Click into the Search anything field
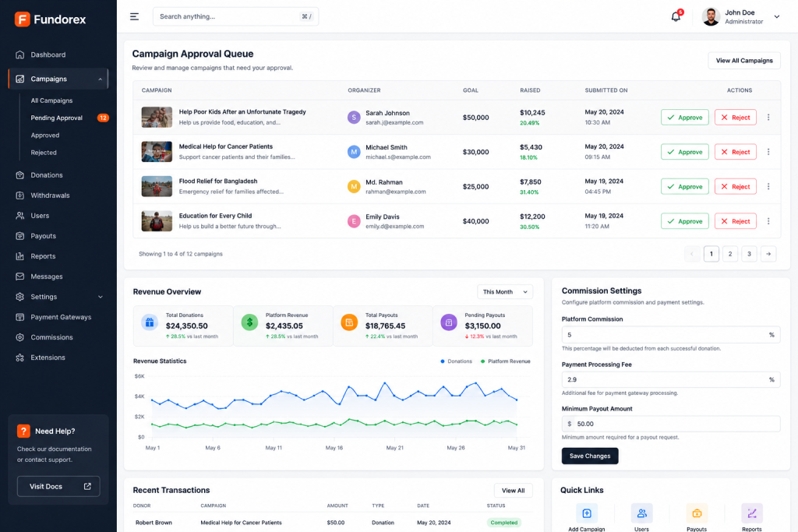Viewport: 798px width, 532px height. pyautogui.click(x=235, y=17)
